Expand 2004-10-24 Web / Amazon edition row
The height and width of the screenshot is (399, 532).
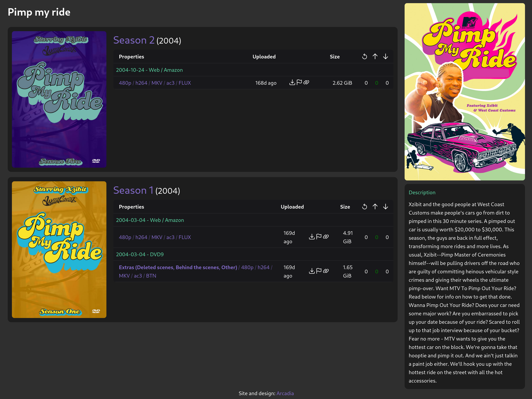149,70
